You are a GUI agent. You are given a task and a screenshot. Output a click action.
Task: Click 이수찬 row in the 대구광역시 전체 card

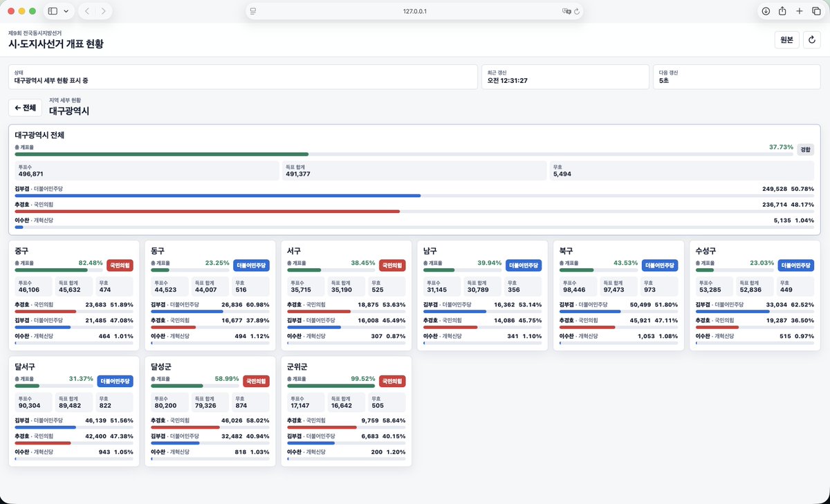414,223
